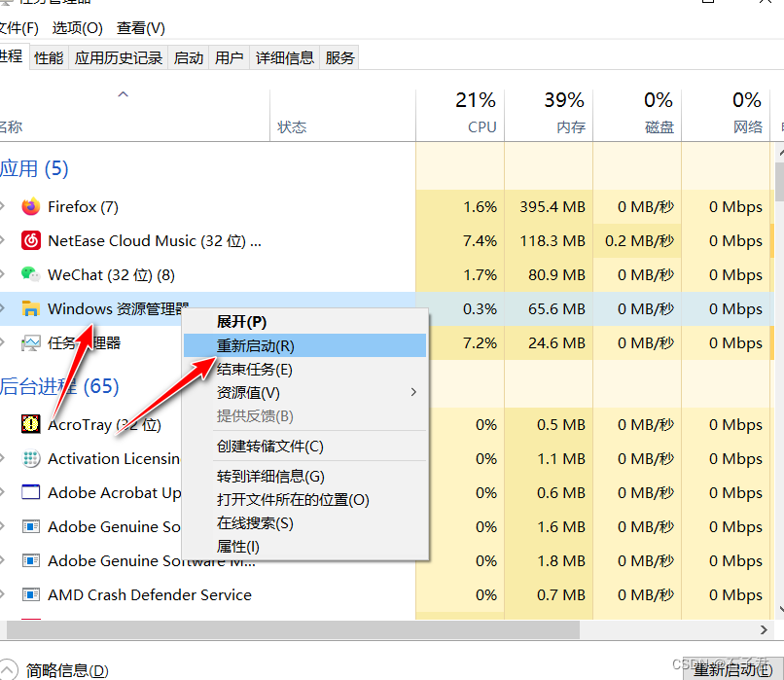Choose 转到详细信息(G) in context menu
The width and height of the screenshot is (784, 680).
(305, 476)
